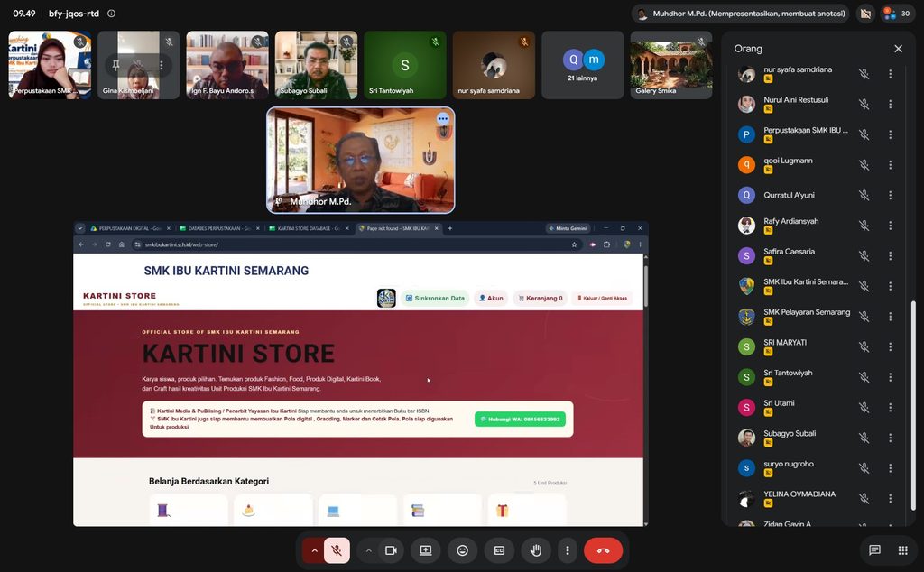Click the Subagyo Subali video tile

(x=316, y=65)
